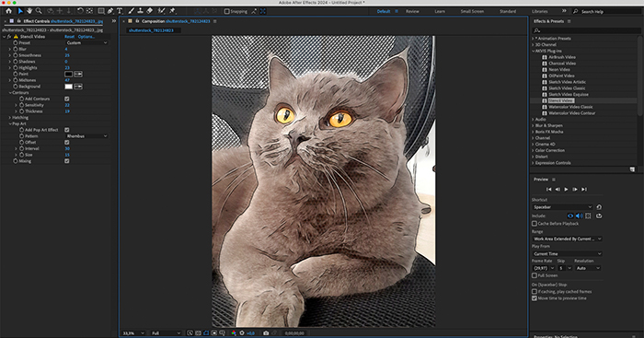Select the Zoom magnifier tool
Image resolution: width=644 pixels, height=338 pixels.
(x=39, y=11)
